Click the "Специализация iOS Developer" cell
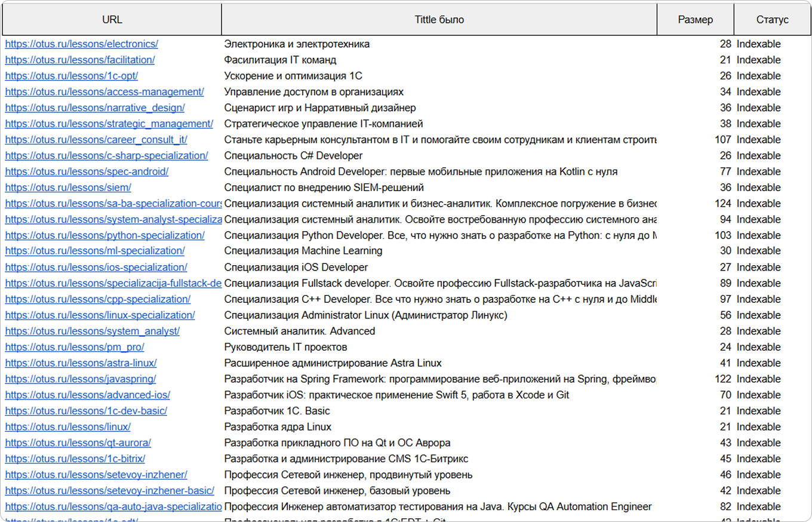The width and height of the screenshot is (812, 522). tap(296, 267)
